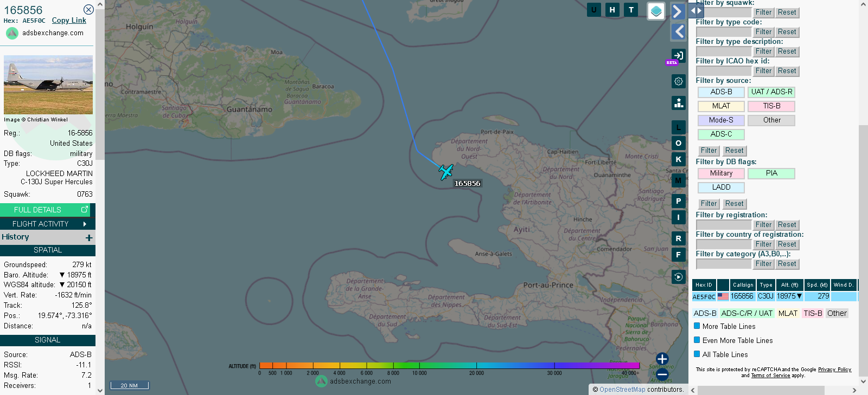
Task: Toggle the LADD DB flag filter
Action: tap(721, 187)
